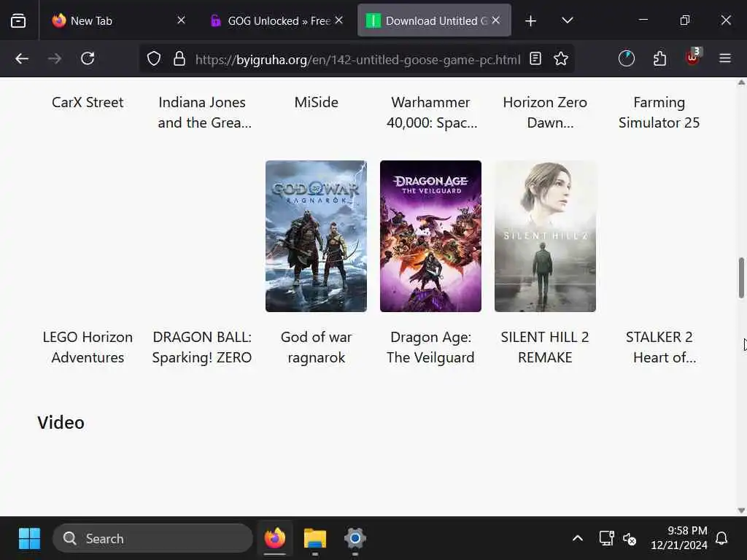Bookmark this page with star

point(561,58)
